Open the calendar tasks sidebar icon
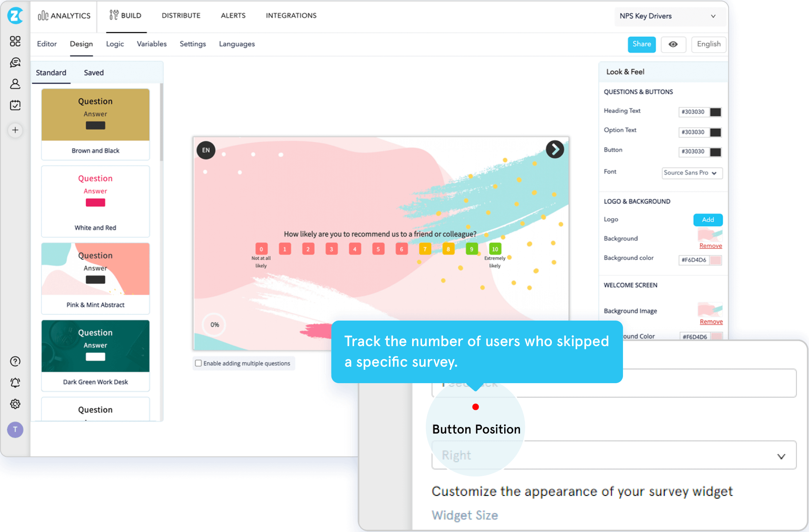Image resolution: width=809 pixels, height=532 pixels. [x=15, y=105]
